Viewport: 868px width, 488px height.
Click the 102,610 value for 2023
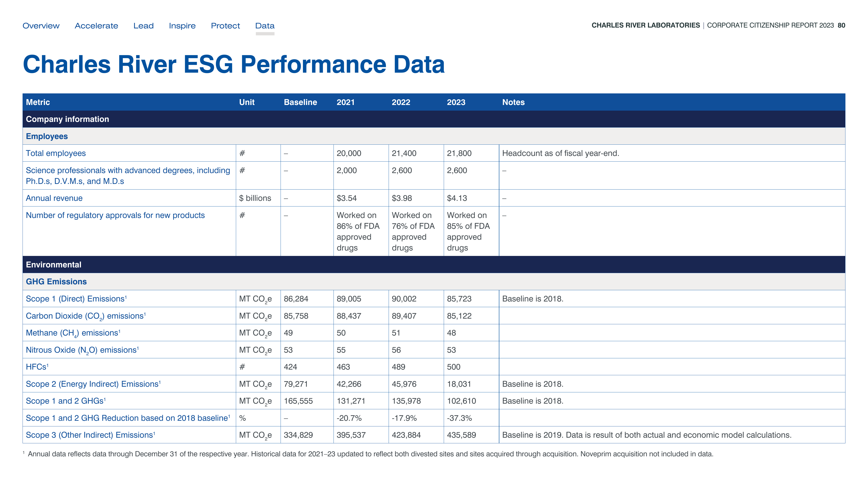coord(461,401)
